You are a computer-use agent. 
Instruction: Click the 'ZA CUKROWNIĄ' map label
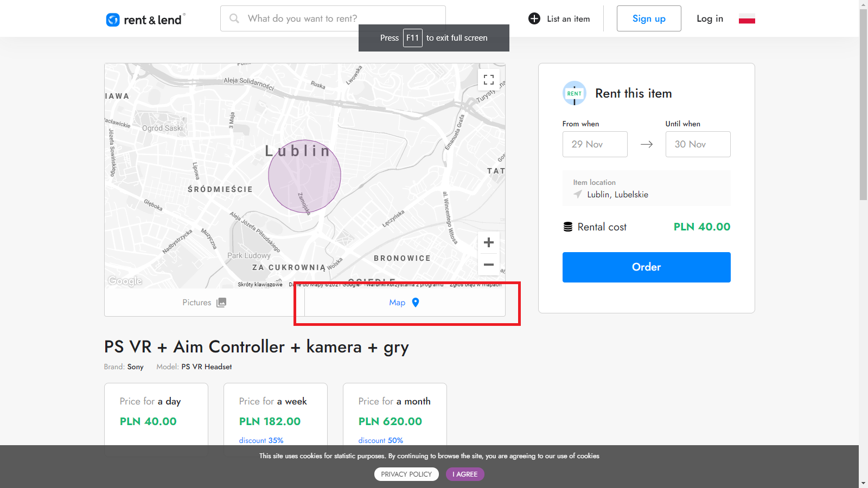click(x=289, y=267)
